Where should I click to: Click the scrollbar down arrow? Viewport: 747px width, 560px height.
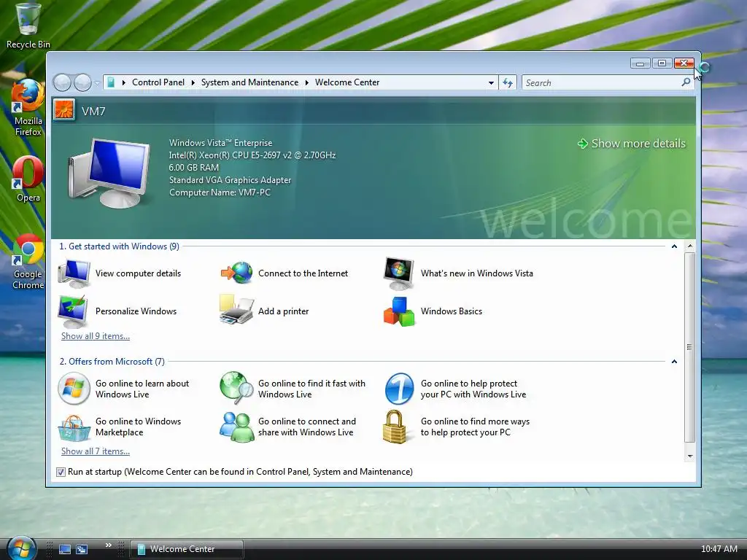689,456
